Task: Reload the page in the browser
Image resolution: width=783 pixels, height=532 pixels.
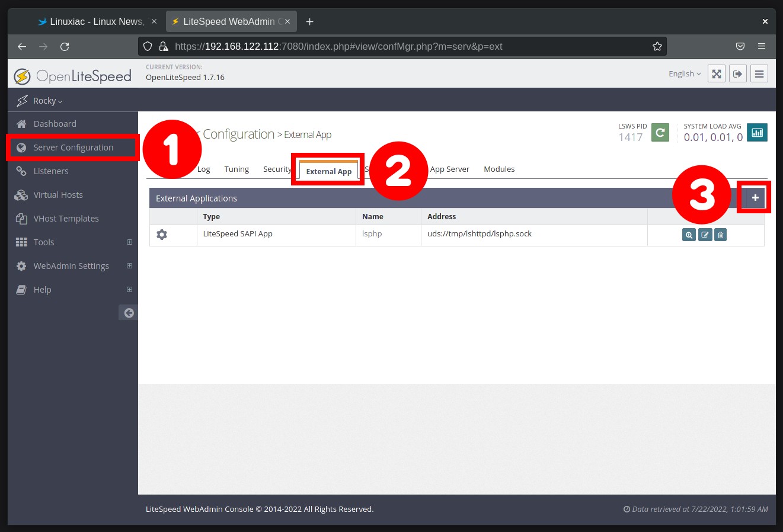Action: pyautogui.click(x=65, y=46)
